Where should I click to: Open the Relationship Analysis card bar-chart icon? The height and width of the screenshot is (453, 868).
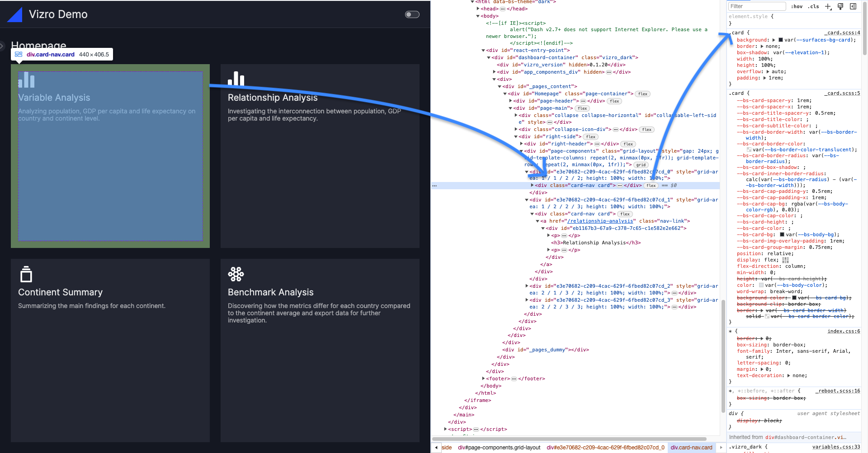click(x=236, y=79)
